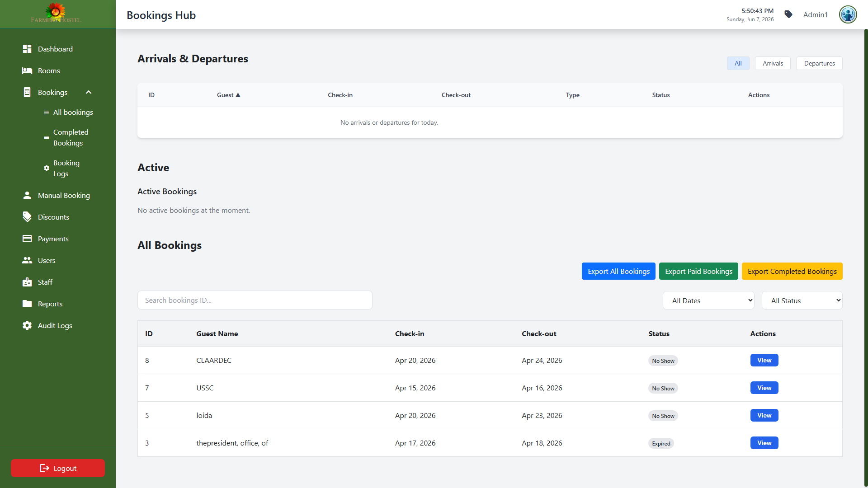View booking for CLAARDEC
Screen dimensions: 868x488
pos(764,360)
